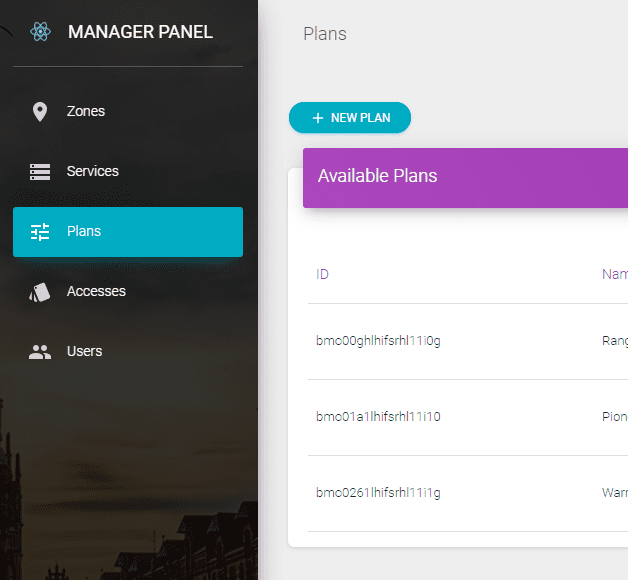This screenshot has width=628, height=580.
Task: Click the Plans tune sliders icon
Action: point(40,232)
